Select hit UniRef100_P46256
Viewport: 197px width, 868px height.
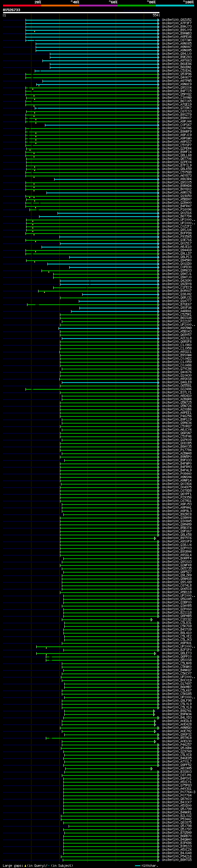(177, 416)
